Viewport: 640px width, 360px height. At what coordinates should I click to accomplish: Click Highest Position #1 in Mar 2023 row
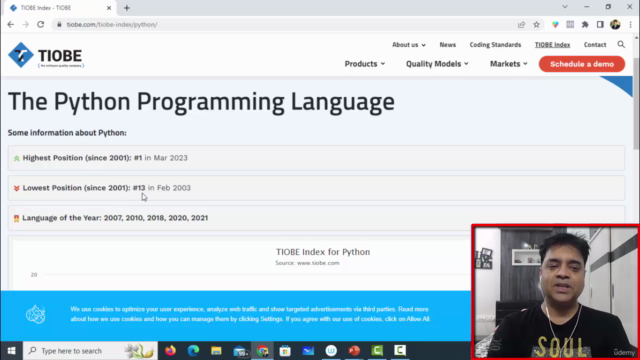click(x=316, y=158)
